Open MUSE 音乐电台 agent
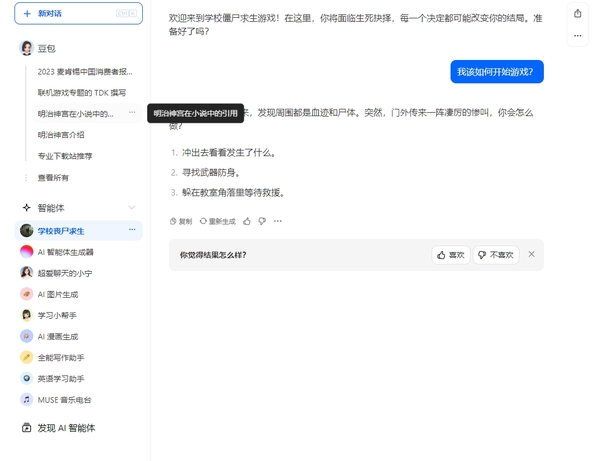Screen dimensions: 600x461 64,399
